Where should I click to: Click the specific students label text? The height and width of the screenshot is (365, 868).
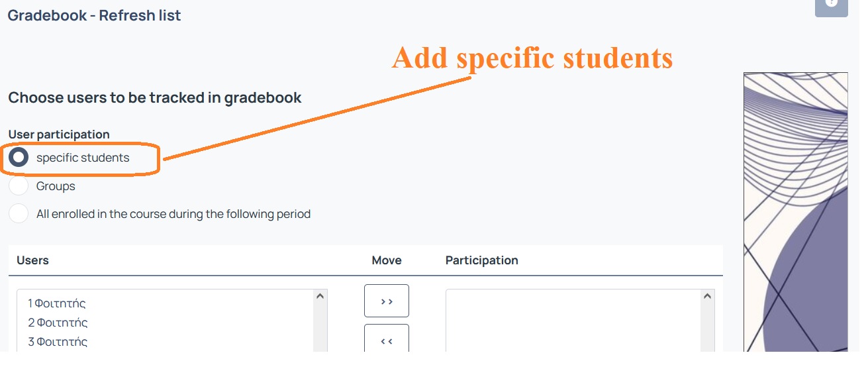pyautogui.click(x=83, y=158)
